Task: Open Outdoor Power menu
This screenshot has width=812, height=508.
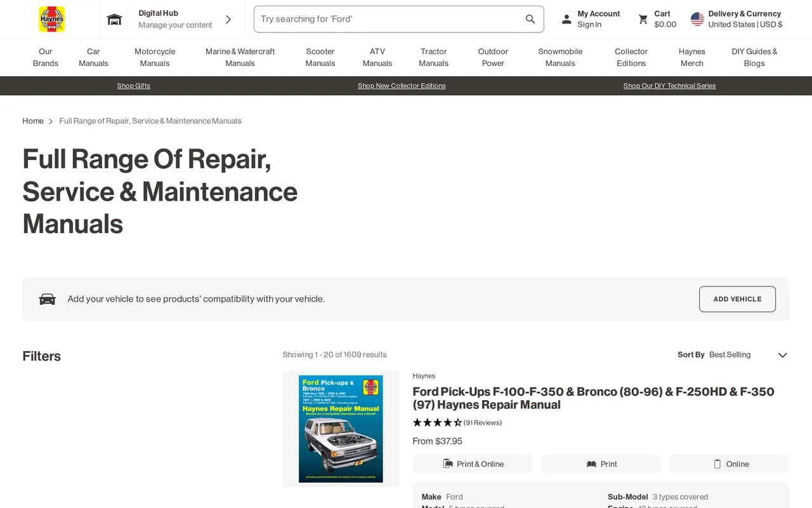Action: click(x=493, y=57)
